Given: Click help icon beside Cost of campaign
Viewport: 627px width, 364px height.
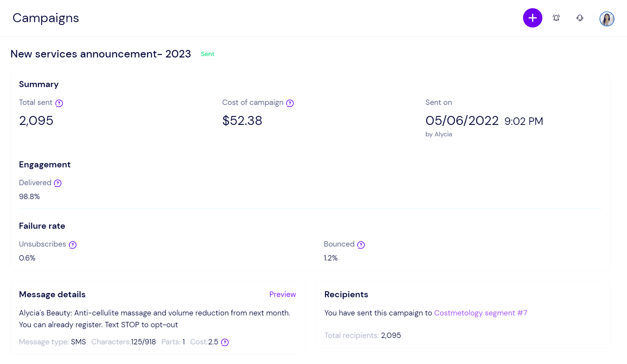Looking at the screenshot, I should pos(290,103).
